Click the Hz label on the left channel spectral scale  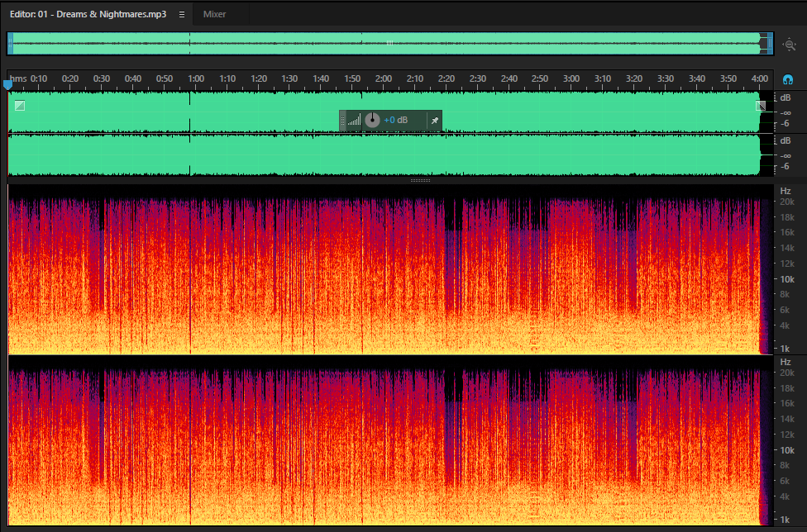(x=786, y=191)
